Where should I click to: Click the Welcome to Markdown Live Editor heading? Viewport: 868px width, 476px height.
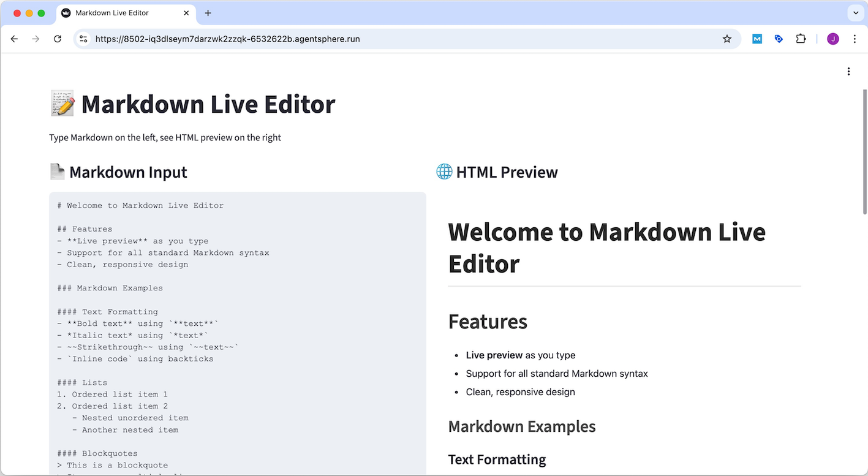pos(606,247)
